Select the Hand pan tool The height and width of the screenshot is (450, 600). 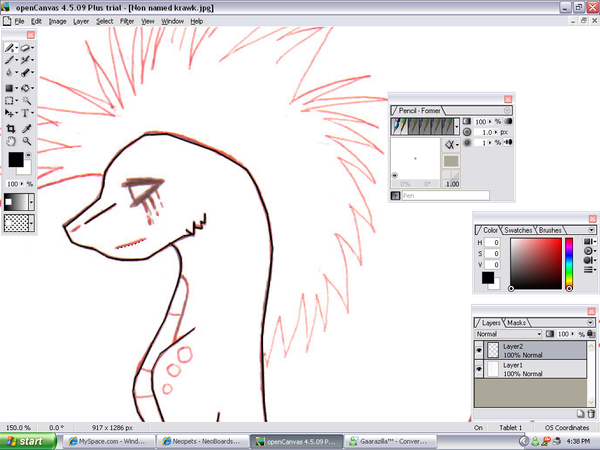point(10,142)
